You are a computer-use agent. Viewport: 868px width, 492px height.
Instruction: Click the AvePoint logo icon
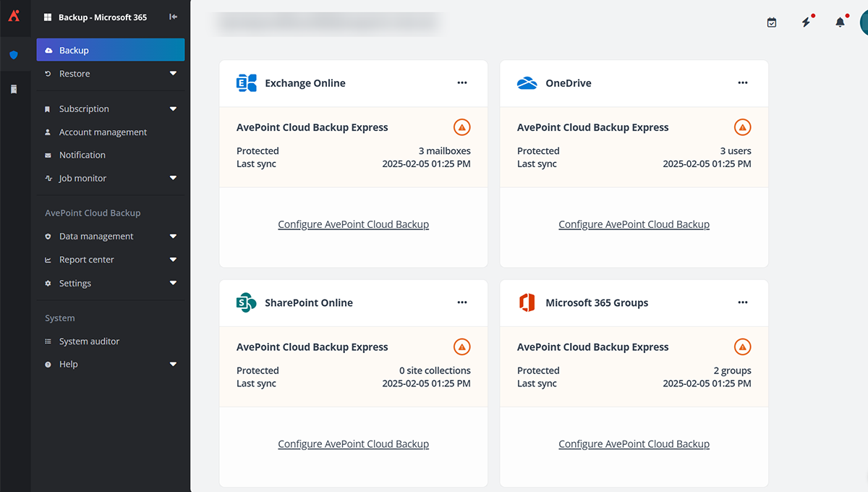(13, 14)
